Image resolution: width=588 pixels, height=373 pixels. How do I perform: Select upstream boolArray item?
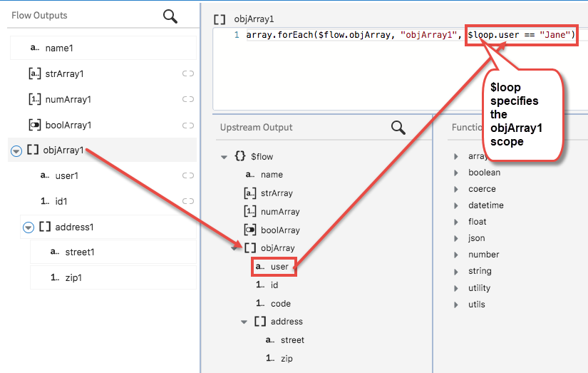pyautogui.click(x=280, y=230)
